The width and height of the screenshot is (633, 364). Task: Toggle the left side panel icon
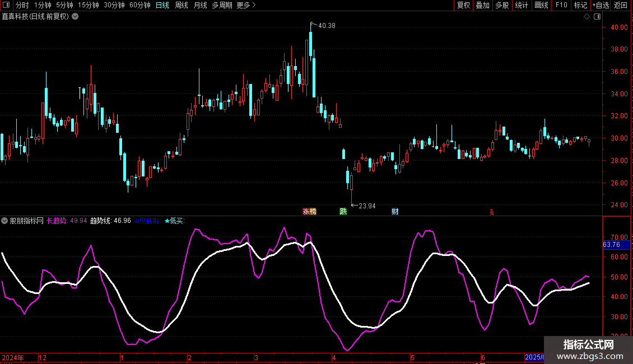(6, 5)
